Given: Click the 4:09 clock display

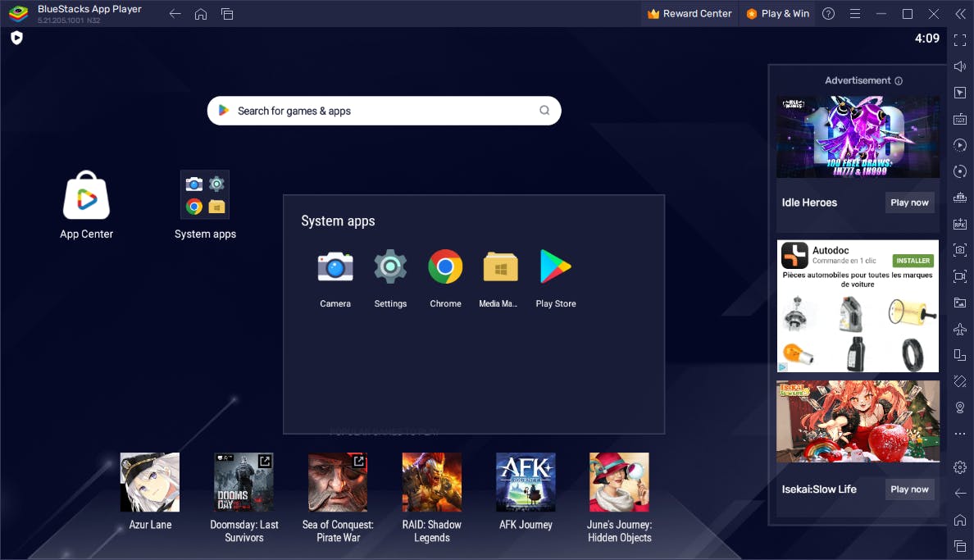Looking at the screenshot, I should [x=926, y=39].
